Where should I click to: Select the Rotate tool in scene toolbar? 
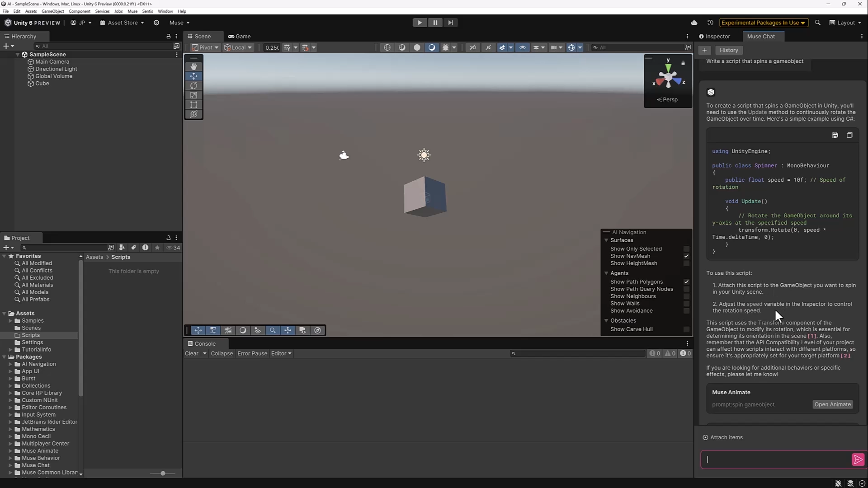193,85
